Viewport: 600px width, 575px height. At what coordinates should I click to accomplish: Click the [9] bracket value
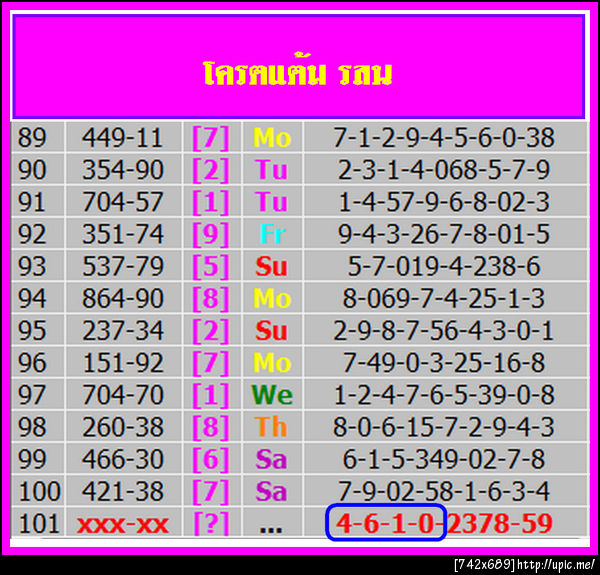click(x=211, y=234)
